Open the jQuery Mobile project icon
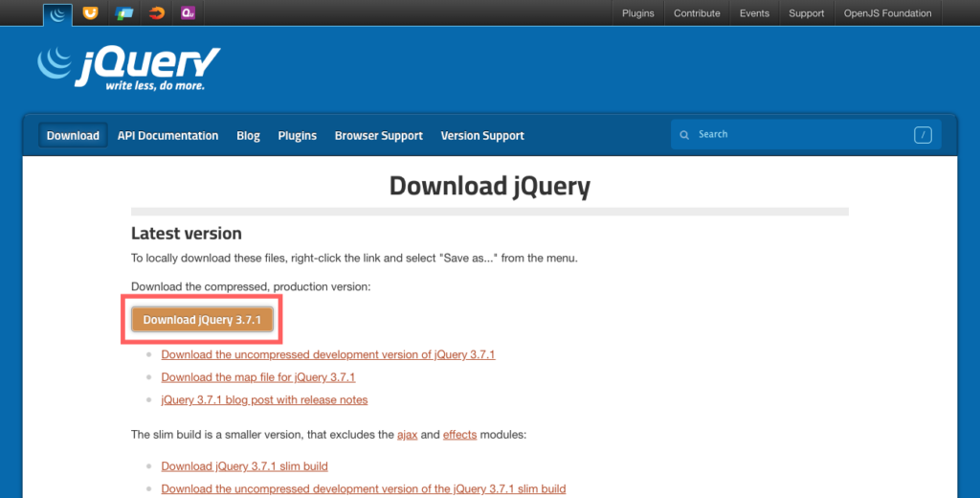Screen dimensions: 980x498 [123, 13]
